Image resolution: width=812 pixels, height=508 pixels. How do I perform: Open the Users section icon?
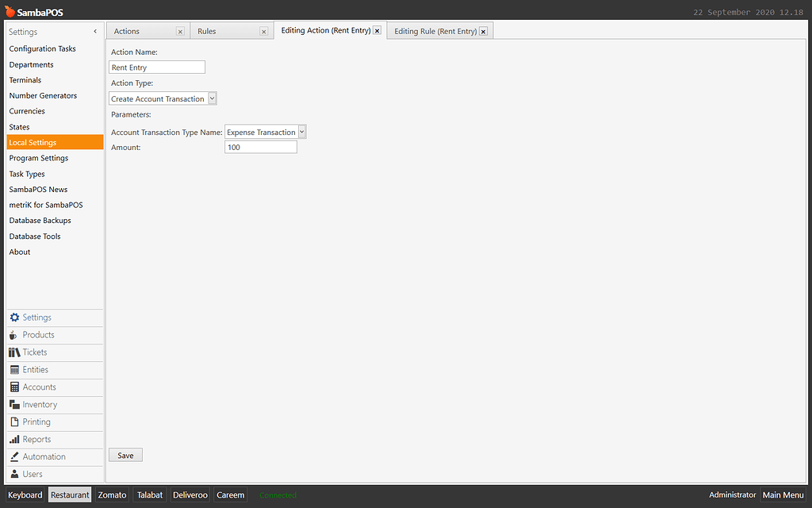point(16,474)
